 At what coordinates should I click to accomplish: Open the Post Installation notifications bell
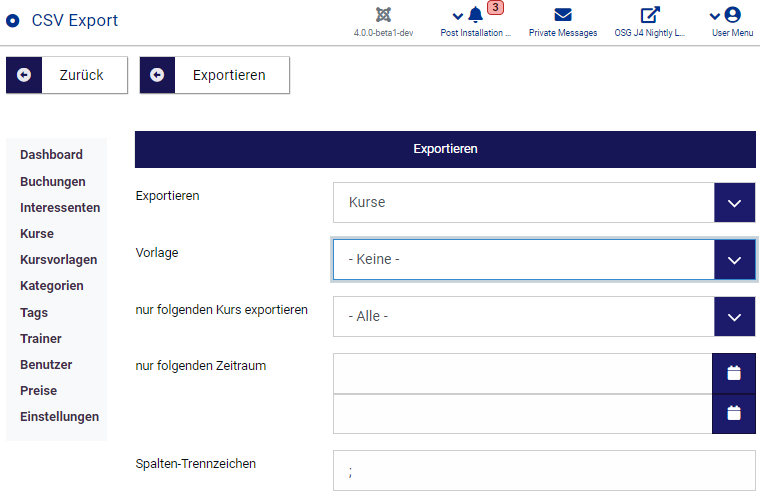475,15
